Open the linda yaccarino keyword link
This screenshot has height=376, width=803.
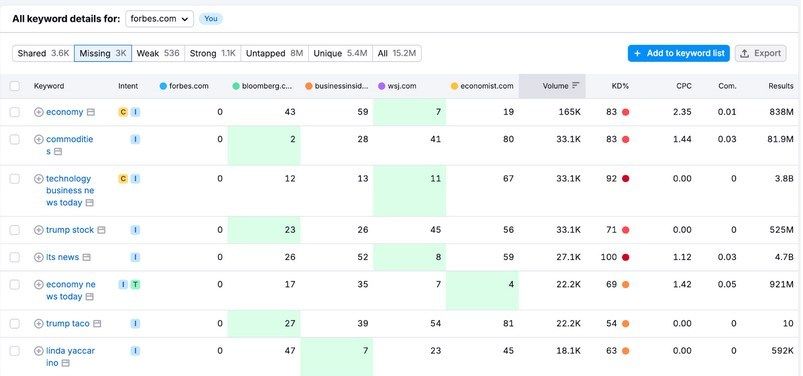(70, 357)
